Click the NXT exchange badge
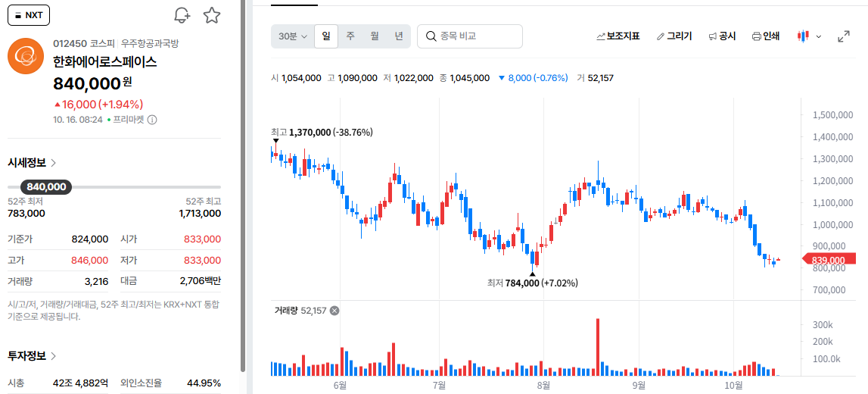This screenshot has width=868, height=394. [x=29, y=15]
